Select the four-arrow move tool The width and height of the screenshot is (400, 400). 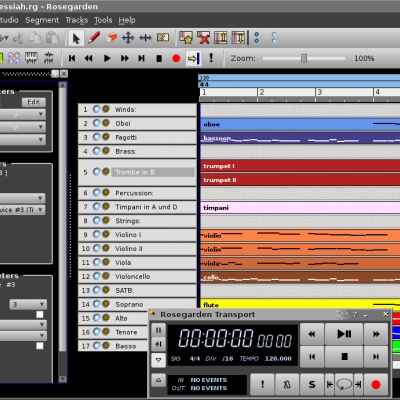click(128, 38)
